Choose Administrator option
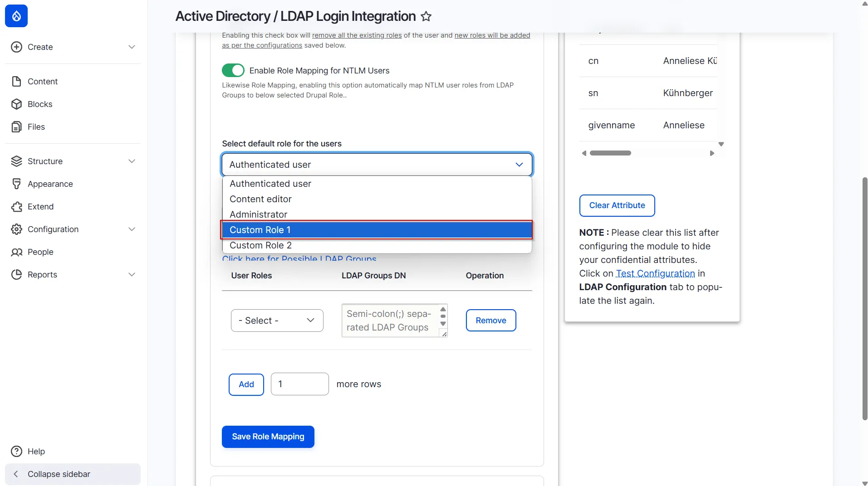This screenshot has height=486, width=868. tap(377, 214)
